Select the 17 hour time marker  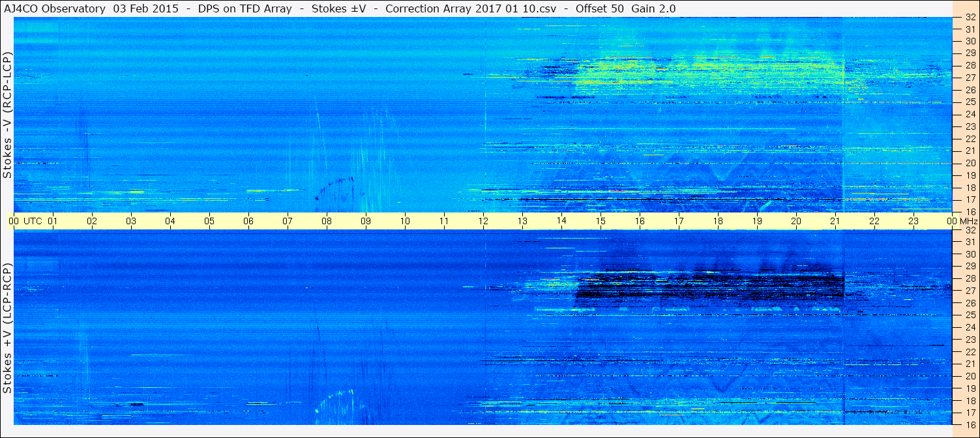(x=679, y=221)
